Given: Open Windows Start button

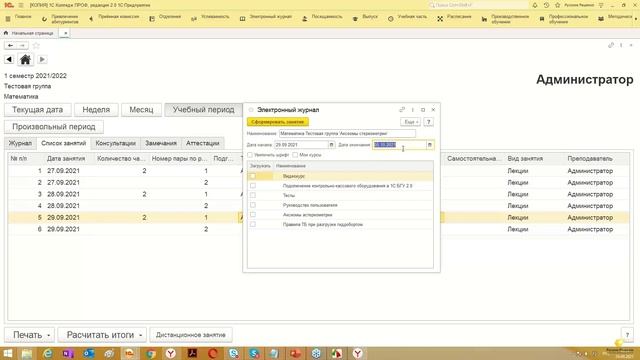Looking at the screenshot, I should click(x=7, y=353).
